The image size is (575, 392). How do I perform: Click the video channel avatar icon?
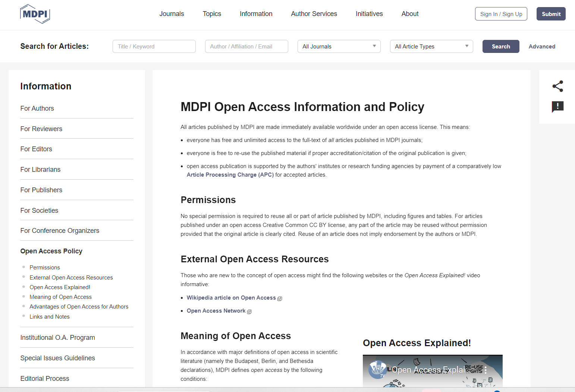378,369
